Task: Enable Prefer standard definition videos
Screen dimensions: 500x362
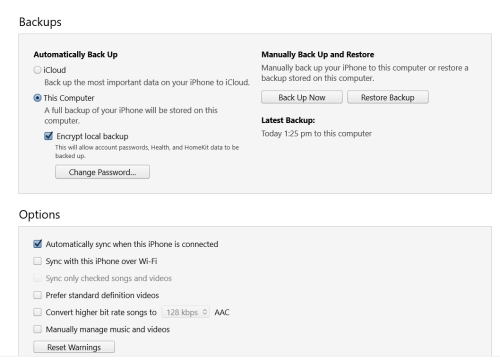Action: pos(38,295)
